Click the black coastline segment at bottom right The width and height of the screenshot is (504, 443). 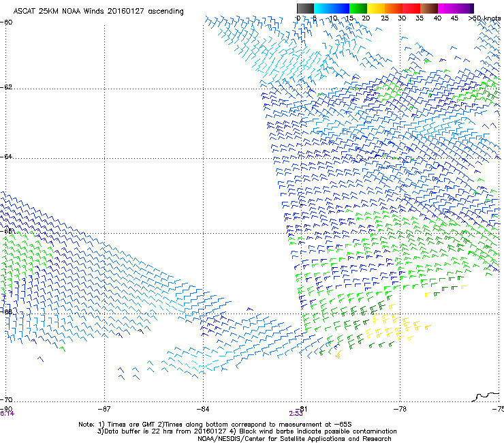point(486,397)
